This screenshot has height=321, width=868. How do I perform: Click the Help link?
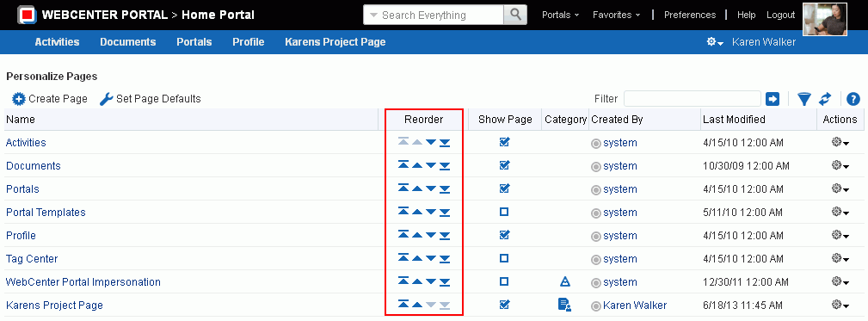(x=746, y=15)
